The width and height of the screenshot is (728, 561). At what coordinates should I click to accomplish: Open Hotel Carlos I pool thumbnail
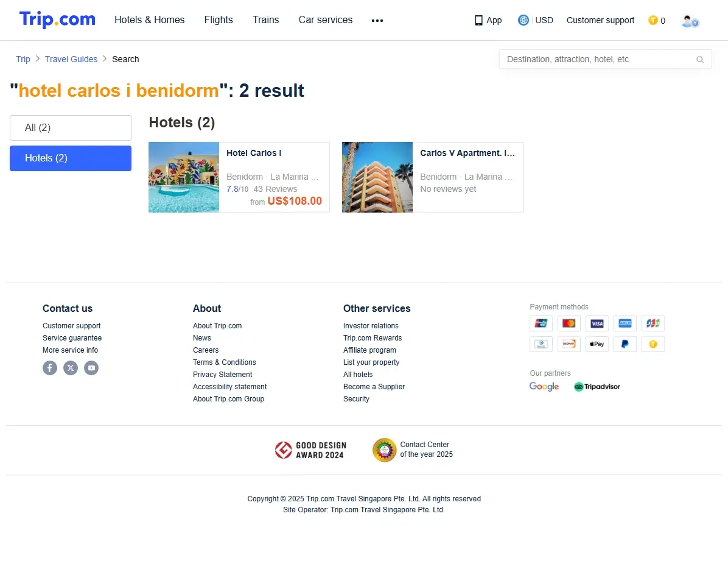pyautogui.click(x=184, y=177)
